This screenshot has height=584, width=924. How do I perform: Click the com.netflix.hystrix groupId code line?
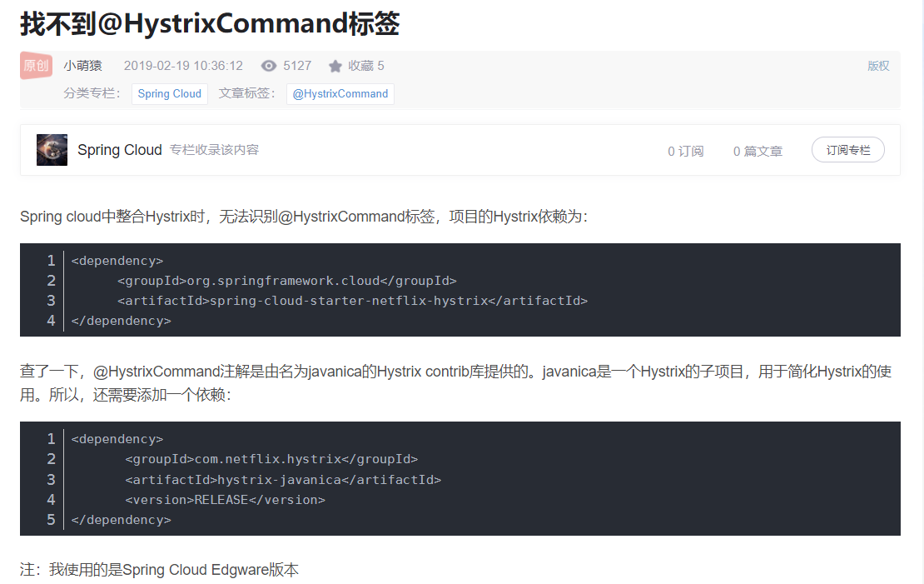271,459
